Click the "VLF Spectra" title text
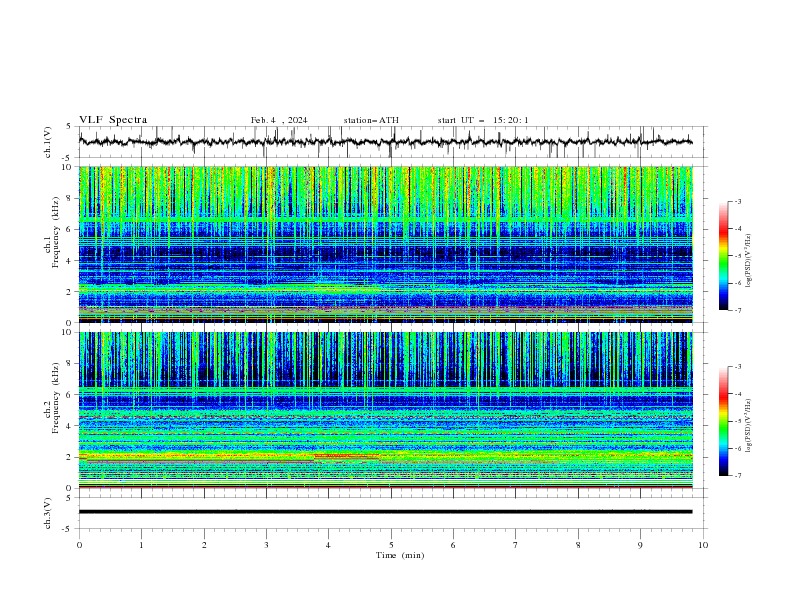The image size is (792, 612). click(113, 120)
